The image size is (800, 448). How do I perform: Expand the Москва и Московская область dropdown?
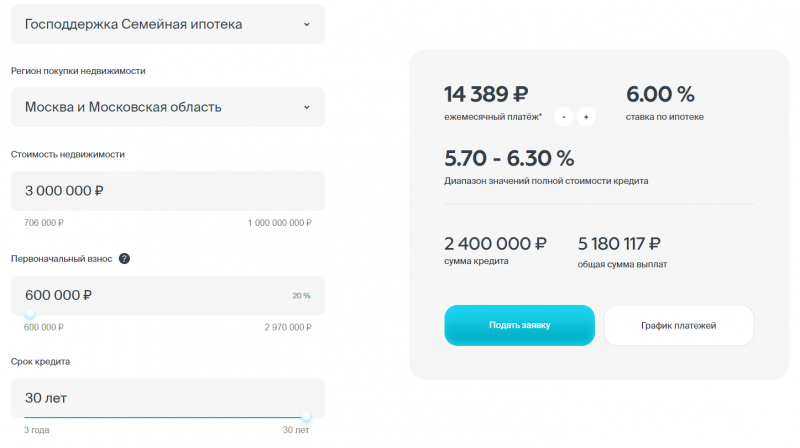tap(167, 107)
